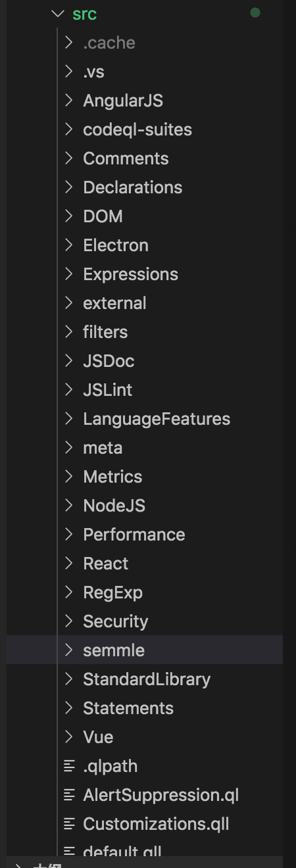Click the Customizations.qll file icon

point(69,824)
